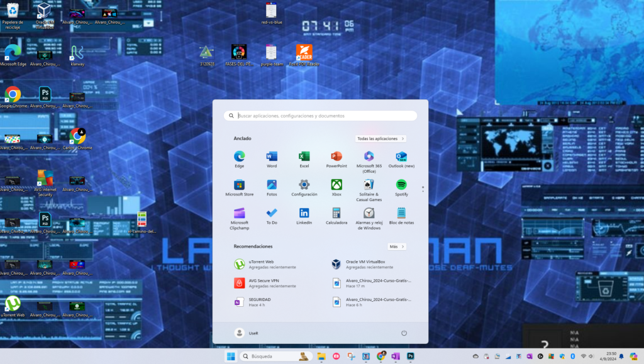Viewport: 644px width, 364px height.
Task: Click the pinned apps page indicator dots
Action: [x=423, y=187]
